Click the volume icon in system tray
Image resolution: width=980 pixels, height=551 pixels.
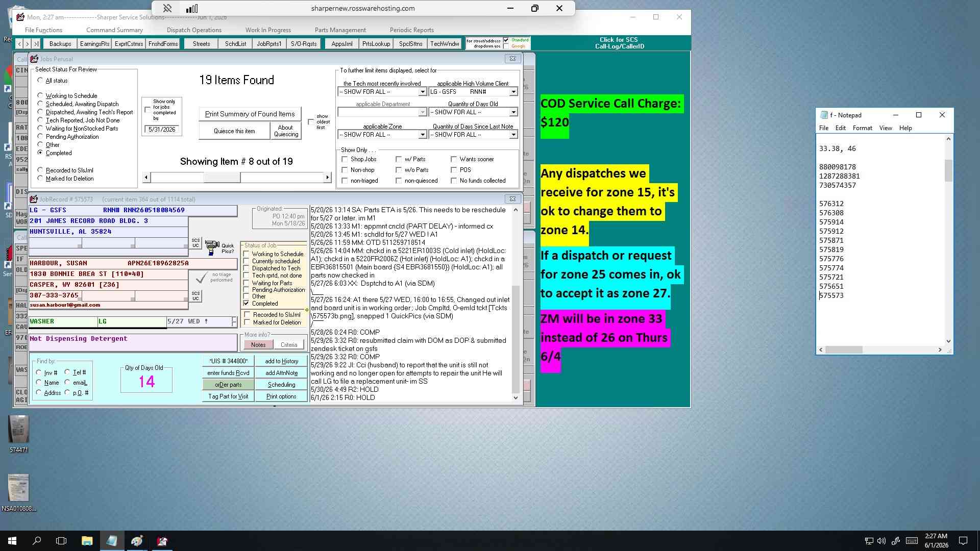(x=881, y=541)
